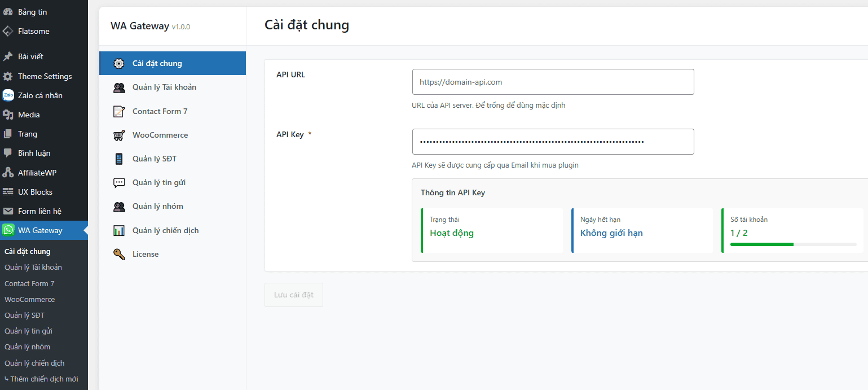Open AffiliateWP from the admin sidebar
Image resolution: width=868 pixels, height=390 pixels.
coord(37,173)
